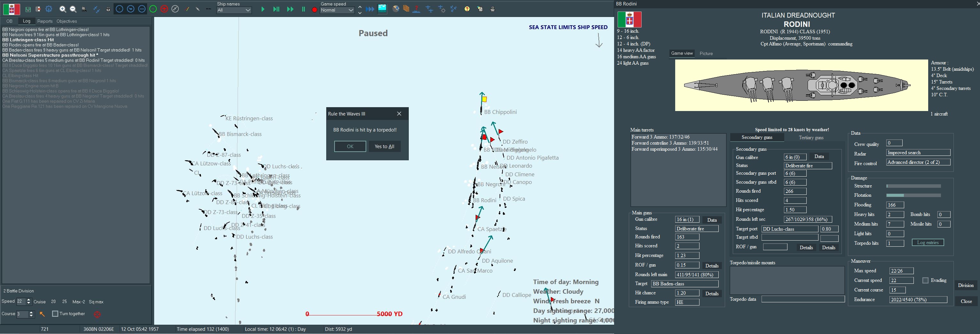Viewport: 980px width, 334px height.
Task: Open the Ship names dropdown
Action: click(234, 10)
